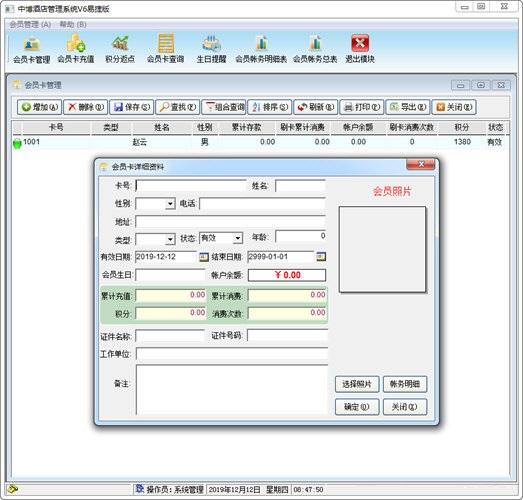Open the 会员管理(A) menu

point(30,25)
